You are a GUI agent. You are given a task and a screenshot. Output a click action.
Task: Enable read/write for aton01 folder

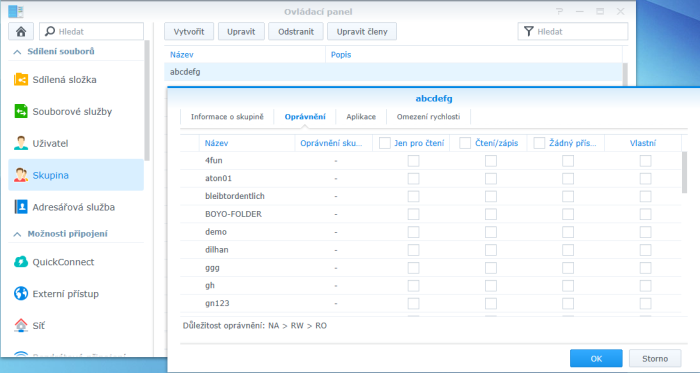pyautogui.click(x=491, y=178)
